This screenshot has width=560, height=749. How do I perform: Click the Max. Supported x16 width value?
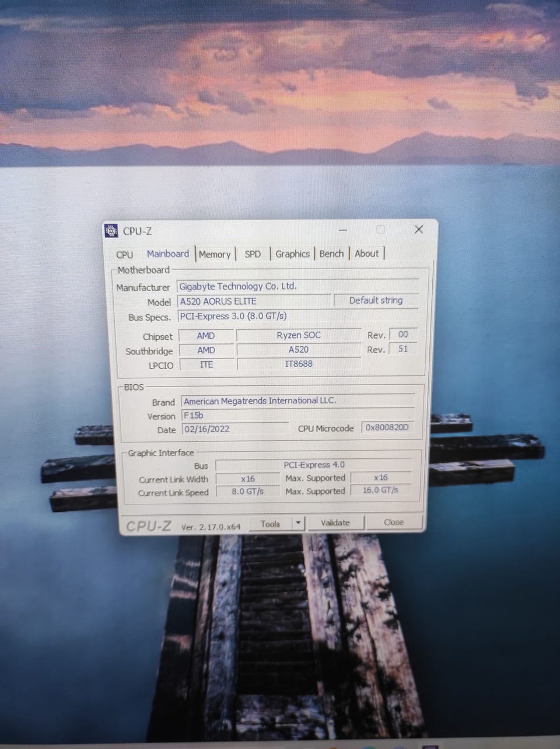pyautogui.click(x=380, y=478)
